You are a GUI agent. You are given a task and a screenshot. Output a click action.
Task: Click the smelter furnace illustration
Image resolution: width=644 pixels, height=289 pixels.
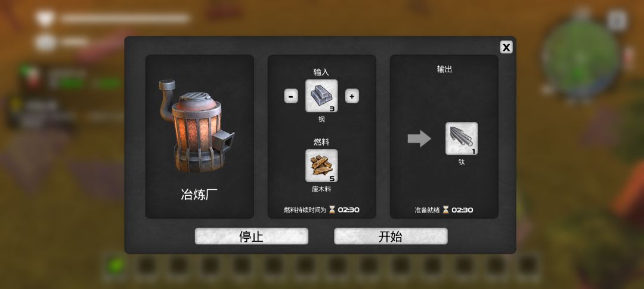click(196, 126)
